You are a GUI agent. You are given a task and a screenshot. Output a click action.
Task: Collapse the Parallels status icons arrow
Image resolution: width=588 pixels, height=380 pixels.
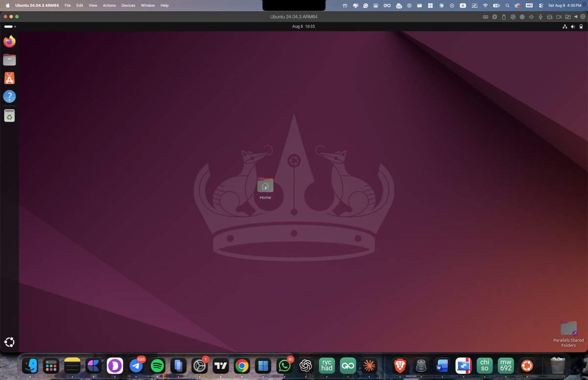576,17
